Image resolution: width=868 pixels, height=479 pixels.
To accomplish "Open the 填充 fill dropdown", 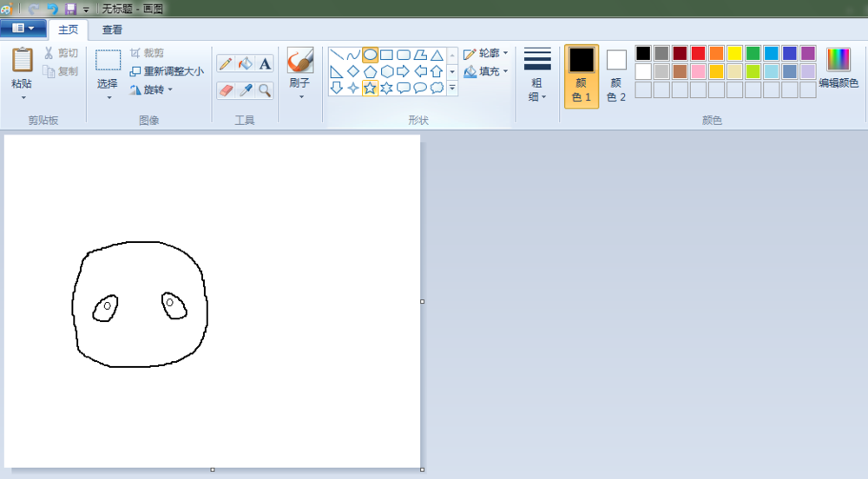I will [486, 71].
